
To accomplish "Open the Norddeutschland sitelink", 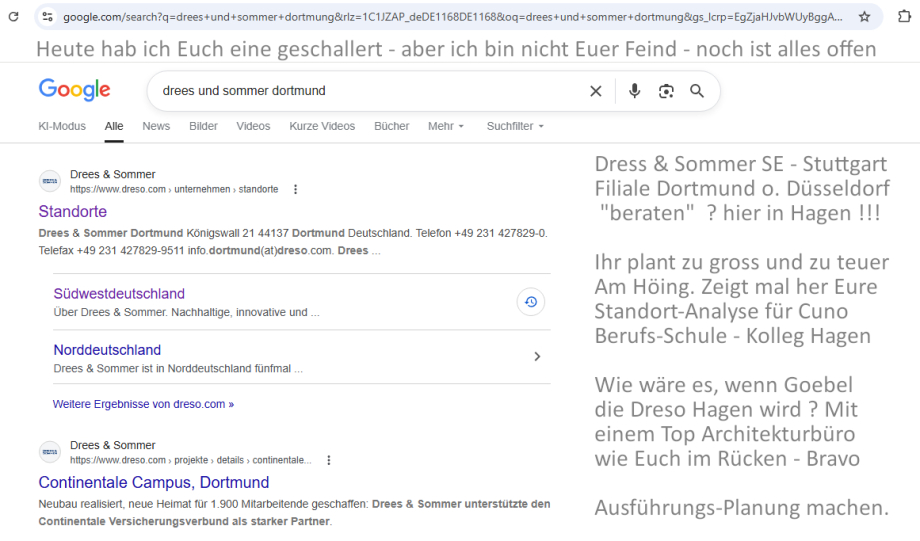I will click(107, 350).
